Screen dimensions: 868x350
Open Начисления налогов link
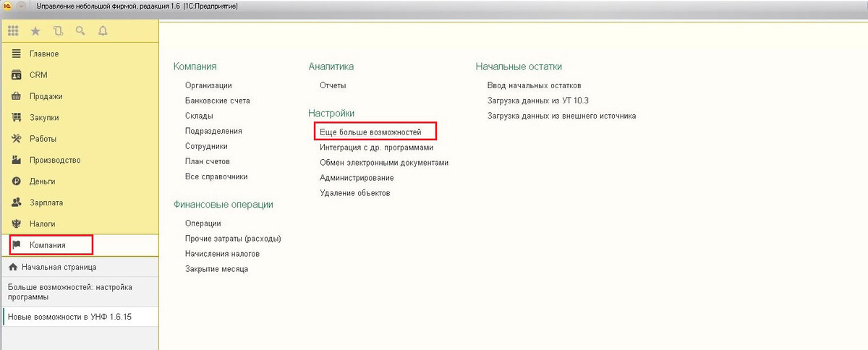pyautogui.click(x=222, y=254)
